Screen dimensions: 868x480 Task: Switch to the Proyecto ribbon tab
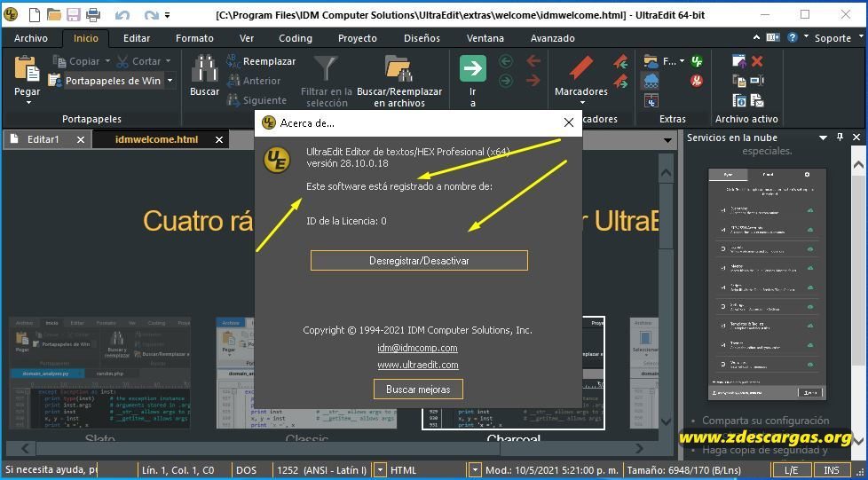click(357, 38)
